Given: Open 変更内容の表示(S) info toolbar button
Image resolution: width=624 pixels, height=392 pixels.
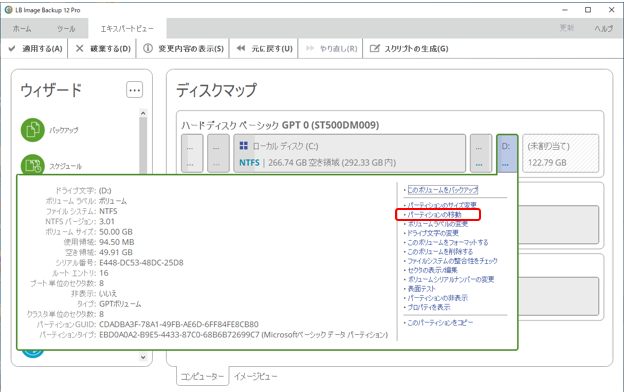Looking at the screenshot, I should pos(183,49).
